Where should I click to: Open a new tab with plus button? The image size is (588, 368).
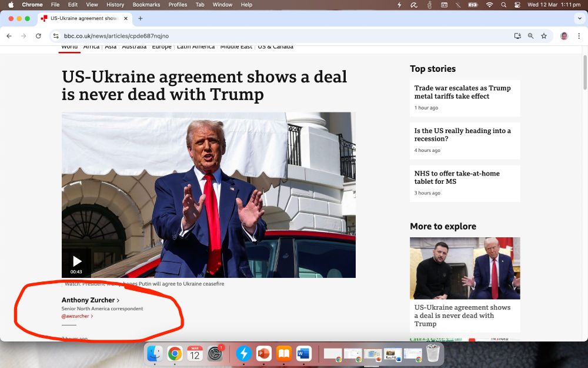tap(141, 18)
